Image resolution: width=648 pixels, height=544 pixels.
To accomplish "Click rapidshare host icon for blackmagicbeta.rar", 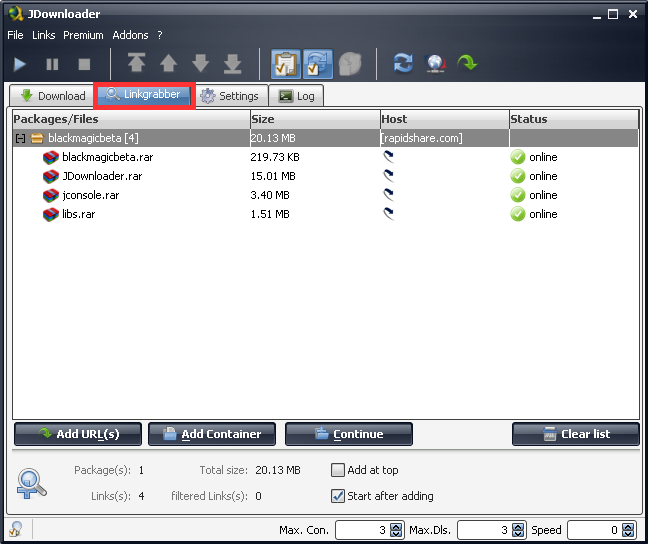I will (388, 157).
